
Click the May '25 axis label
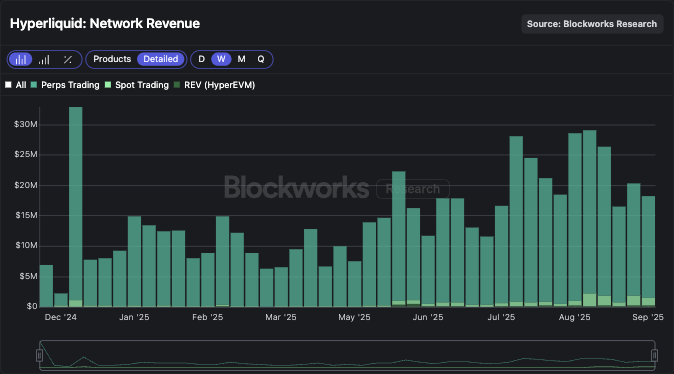click(354, 317)
